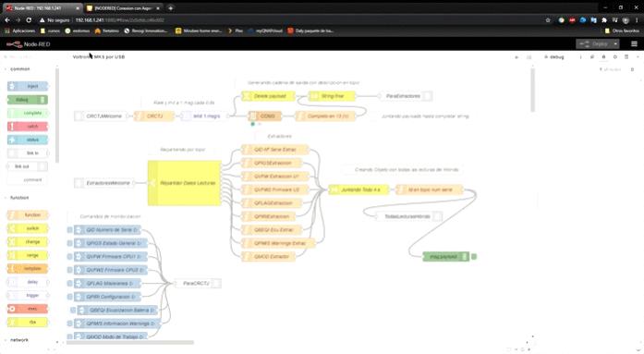This screenshot has height=354, width=644.
Task: Select the comment palette node
Action: (28, 180)
